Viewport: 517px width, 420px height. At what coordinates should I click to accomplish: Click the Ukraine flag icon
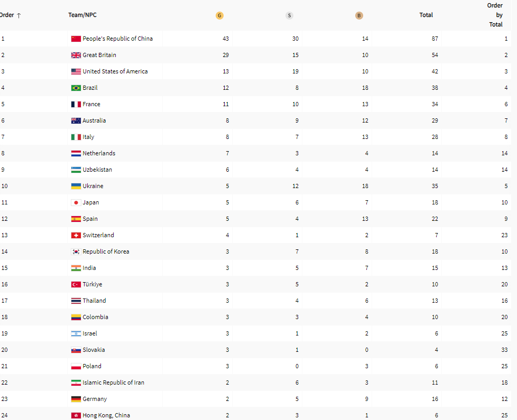tap(76, 186)
